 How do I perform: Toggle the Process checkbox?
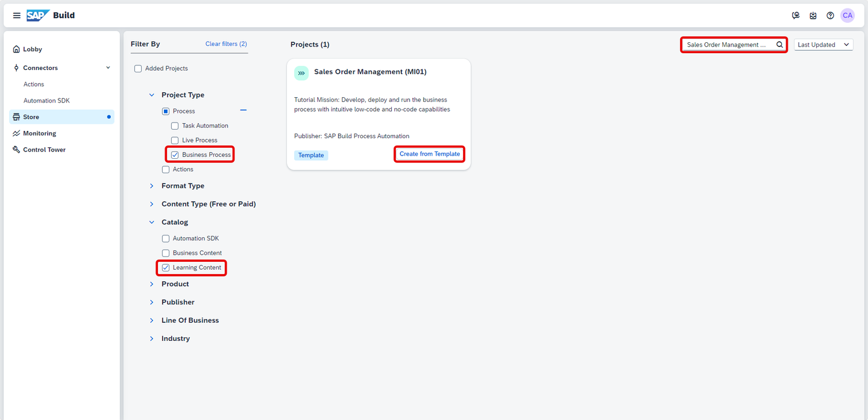[x=166, y=111]
